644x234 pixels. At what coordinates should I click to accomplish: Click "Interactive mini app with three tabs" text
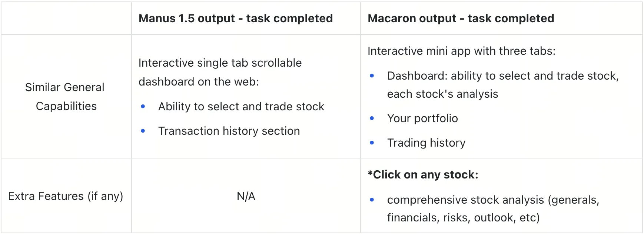(461, 51)
